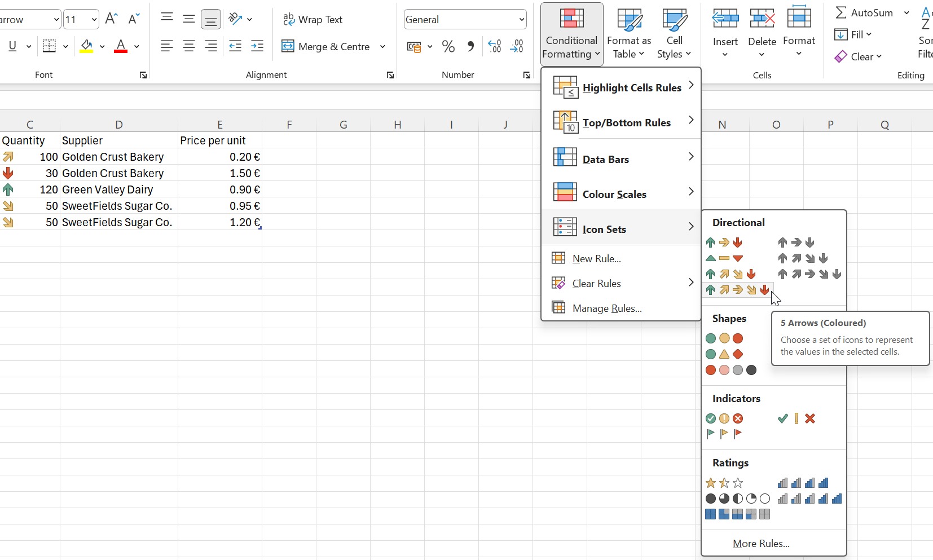Open the borders dropdown arrow
The image size is (933, 560).
(65, 46)
